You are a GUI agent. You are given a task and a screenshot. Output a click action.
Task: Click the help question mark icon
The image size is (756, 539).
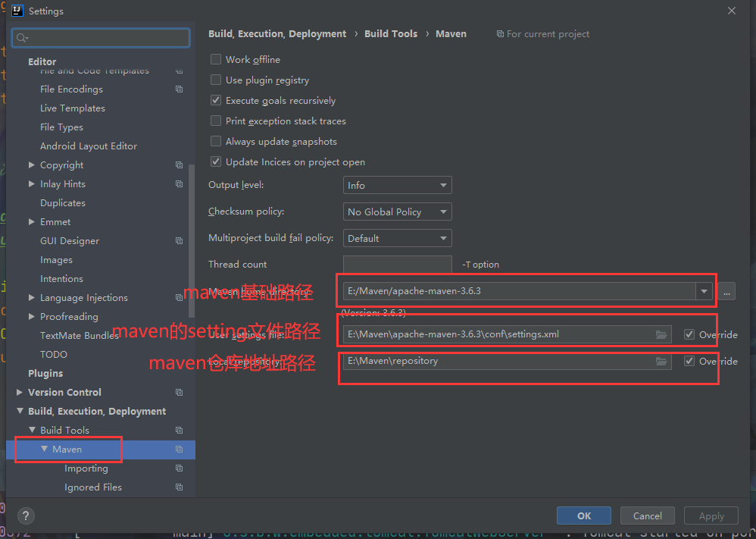point(26,515)
